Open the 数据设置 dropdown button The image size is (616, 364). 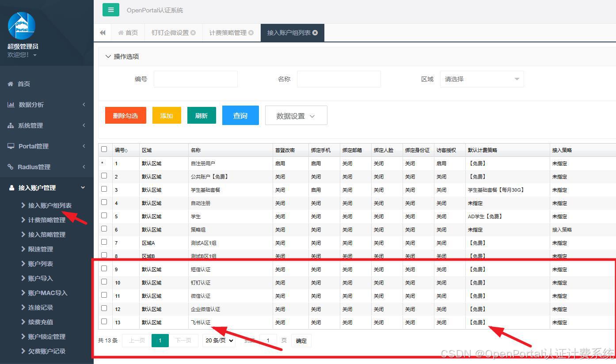click(296, 116)
